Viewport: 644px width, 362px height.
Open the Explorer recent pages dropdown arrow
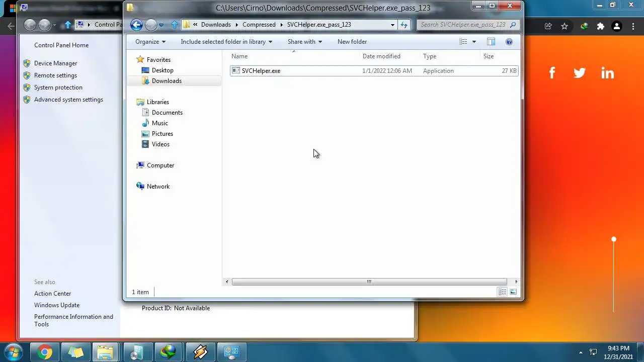point(161,25)
